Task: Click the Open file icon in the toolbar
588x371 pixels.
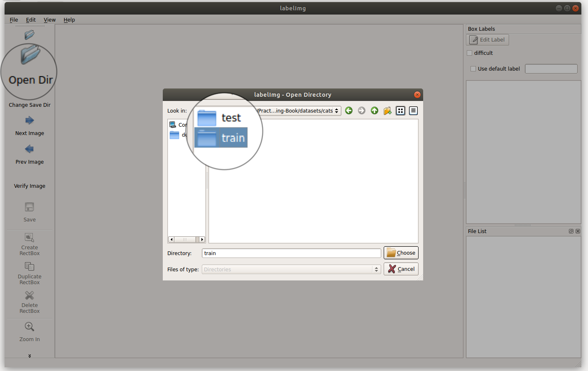Action: [29, 35]
